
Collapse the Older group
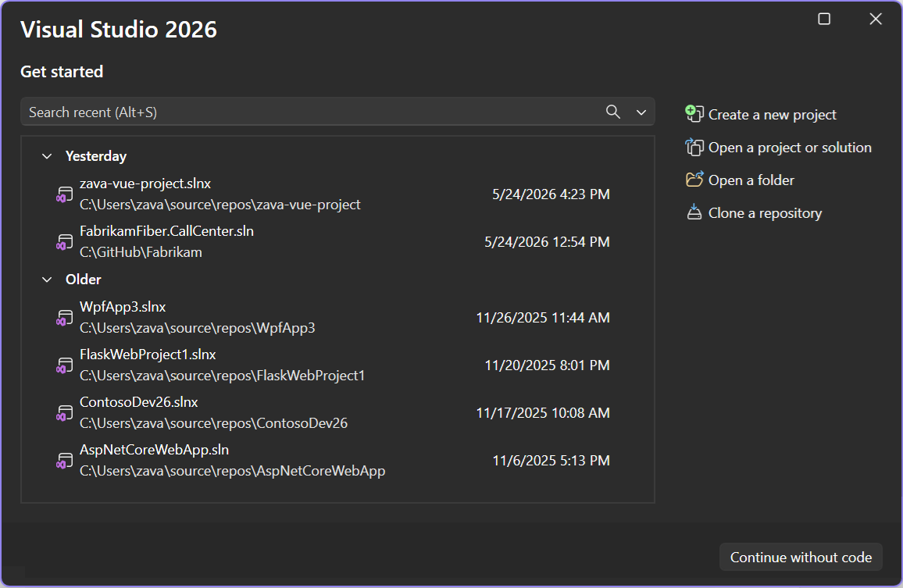[47, 280]
